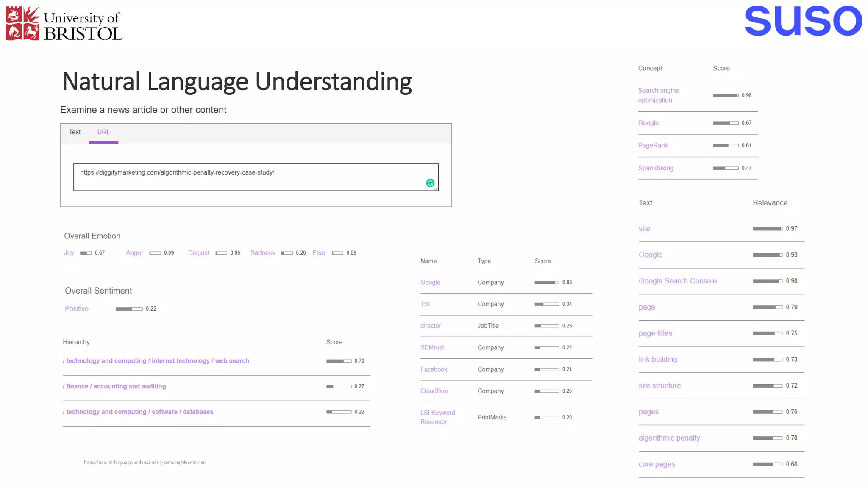Click the 0.97 relevance value for site
Image resolution: width=868 pixels, height=488 pixels.
point(791,229)
